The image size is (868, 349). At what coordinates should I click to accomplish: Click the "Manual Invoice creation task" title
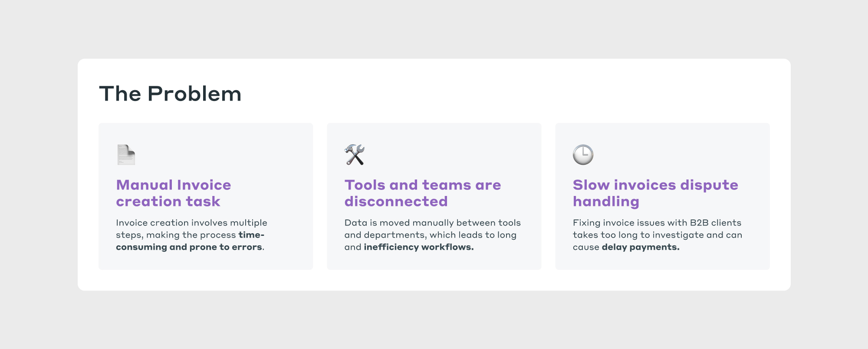(174, 193)
